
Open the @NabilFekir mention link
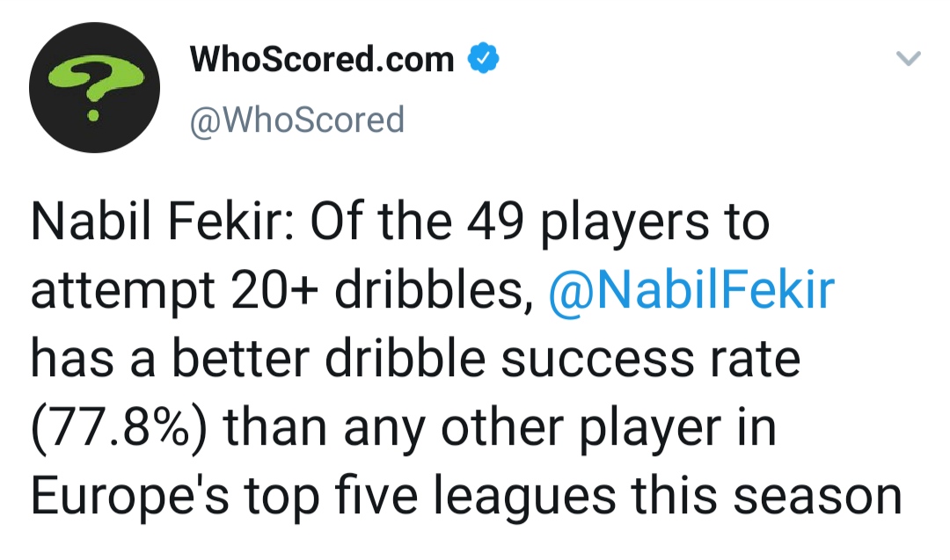click(x=691, y=291)
